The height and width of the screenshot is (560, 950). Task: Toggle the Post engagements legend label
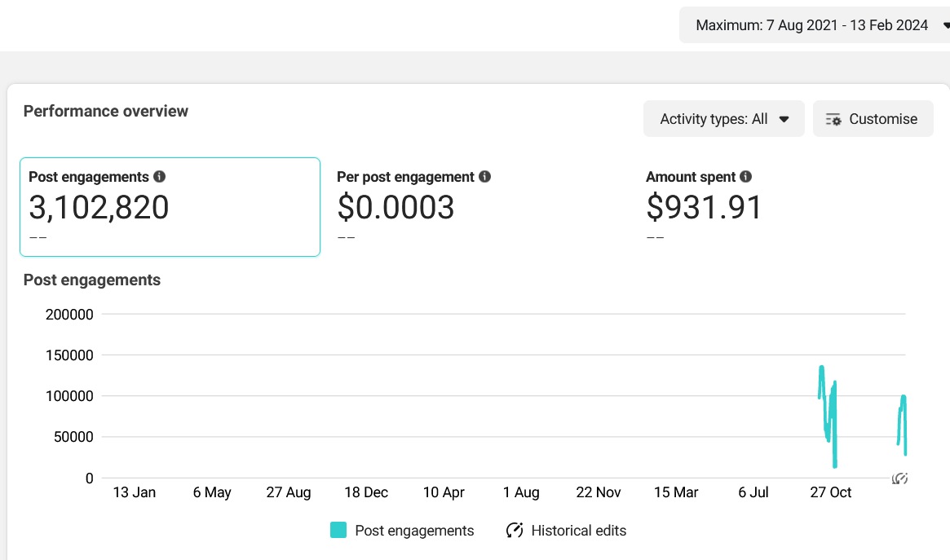414,531
